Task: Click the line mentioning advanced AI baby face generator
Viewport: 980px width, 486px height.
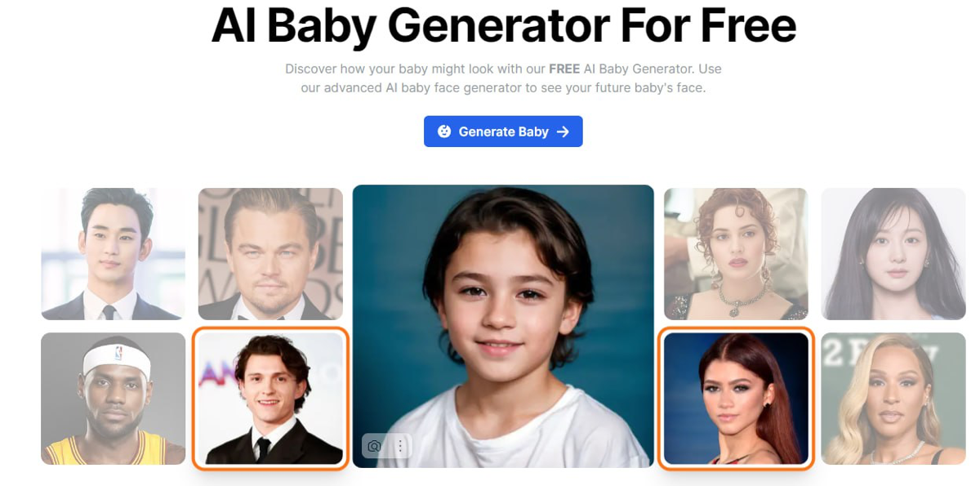Action: 503,87
